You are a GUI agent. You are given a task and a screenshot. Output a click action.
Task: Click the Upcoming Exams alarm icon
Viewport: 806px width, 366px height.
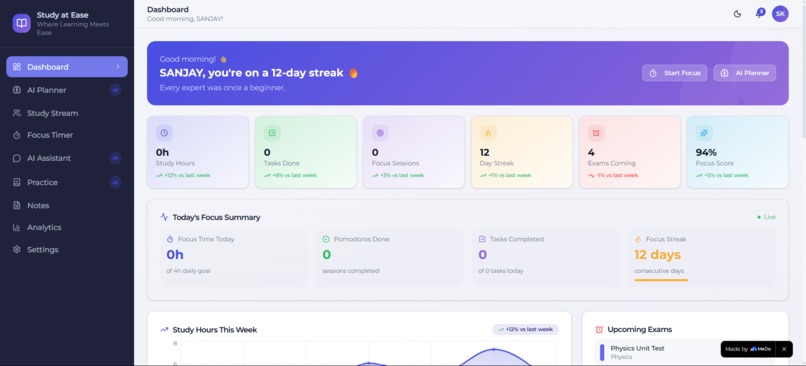point(599,330)
